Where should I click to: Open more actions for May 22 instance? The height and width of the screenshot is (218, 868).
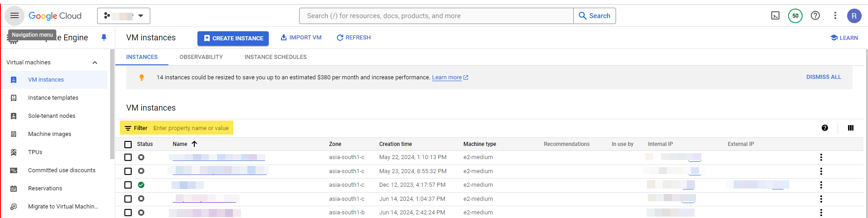tap(821, 157)
